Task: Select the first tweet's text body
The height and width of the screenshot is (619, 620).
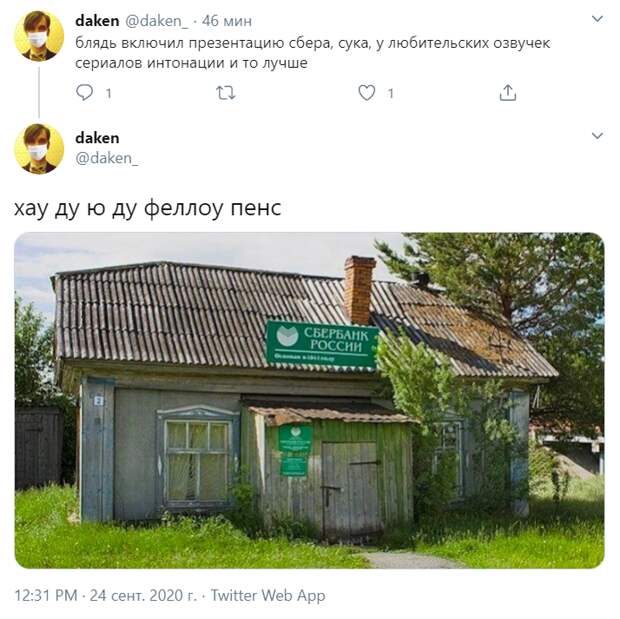Action: tap(312, 53)
